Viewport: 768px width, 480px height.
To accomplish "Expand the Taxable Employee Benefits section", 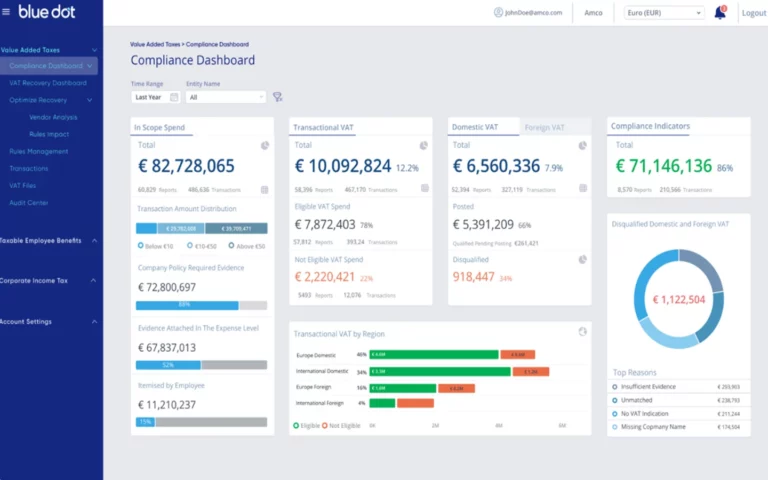I will pyautogui.click(x=94, y=241).
